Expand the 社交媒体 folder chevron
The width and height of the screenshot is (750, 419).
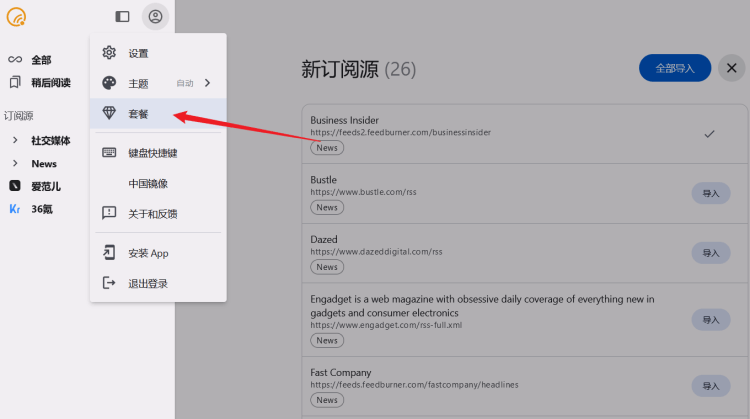[x=15, y=140]
